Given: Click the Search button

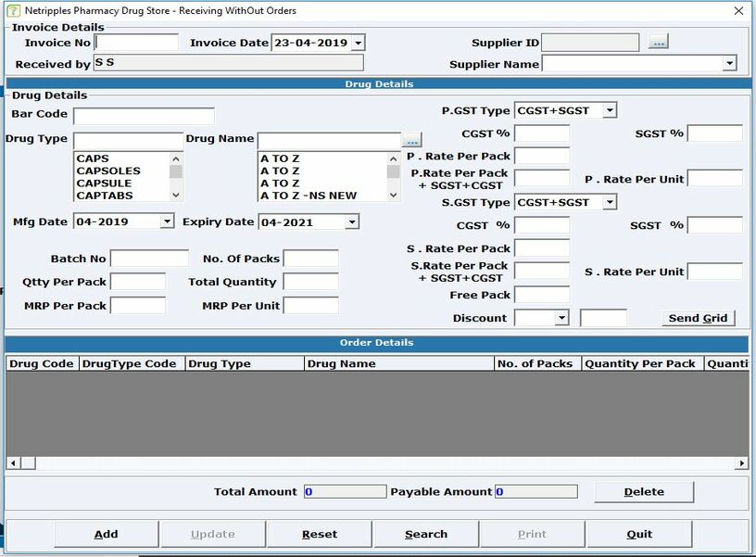Looking at the screenshot, I should click(x=426, y=534).
